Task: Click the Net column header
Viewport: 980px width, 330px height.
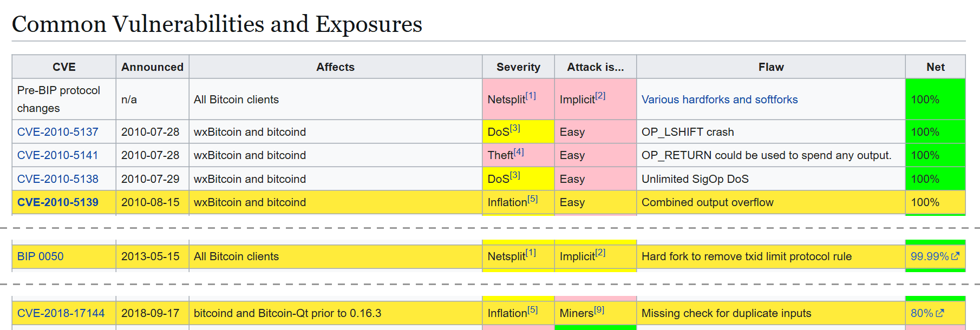Action: point(936,67)
